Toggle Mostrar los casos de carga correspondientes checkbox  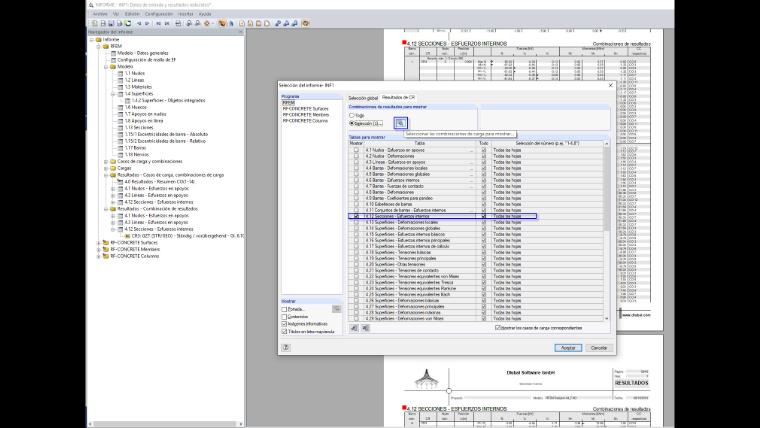[498, 328]
